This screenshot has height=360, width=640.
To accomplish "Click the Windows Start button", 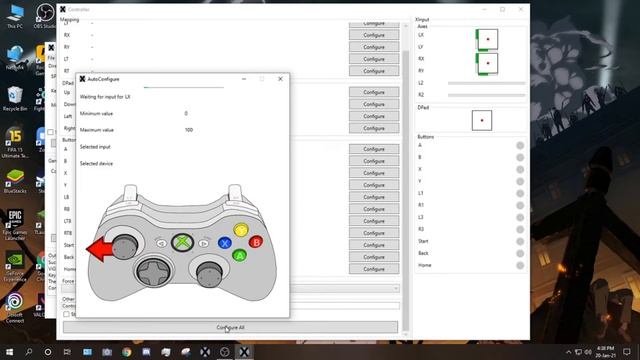I will [x=9, y=352].
